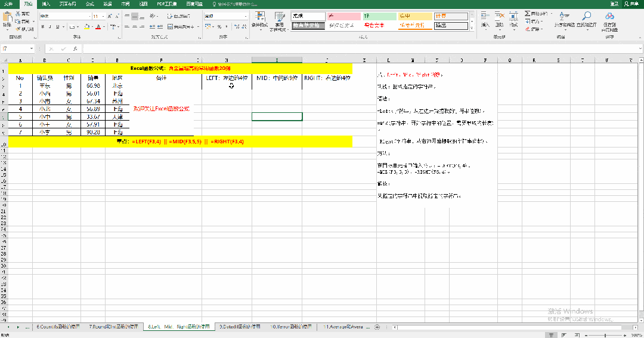Image resolution: width=644 pixels, height=338 pixels.
Task: Click the increase indent icon
Action: coord(160,27)
